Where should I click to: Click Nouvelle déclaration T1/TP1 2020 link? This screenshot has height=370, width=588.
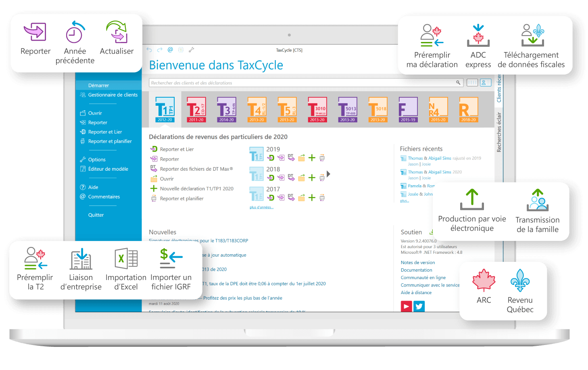click(192, 189)
